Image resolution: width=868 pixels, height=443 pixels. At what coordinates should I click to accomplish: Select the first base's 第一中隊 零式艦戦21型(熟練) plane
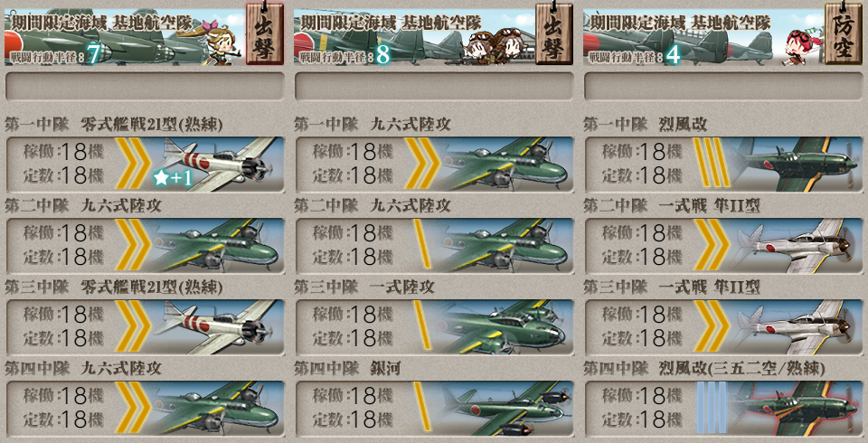pos(216,165)
